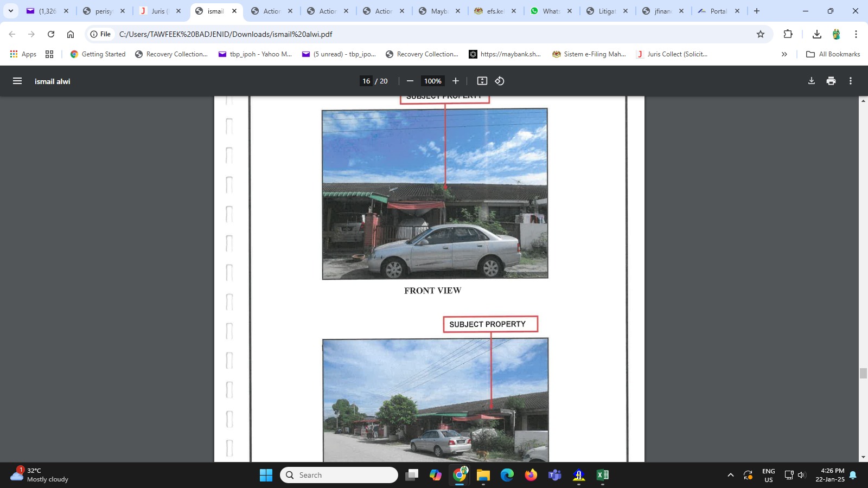Open Excel from the taskbar
Screen dimensions: 868x488
[602, 475]
